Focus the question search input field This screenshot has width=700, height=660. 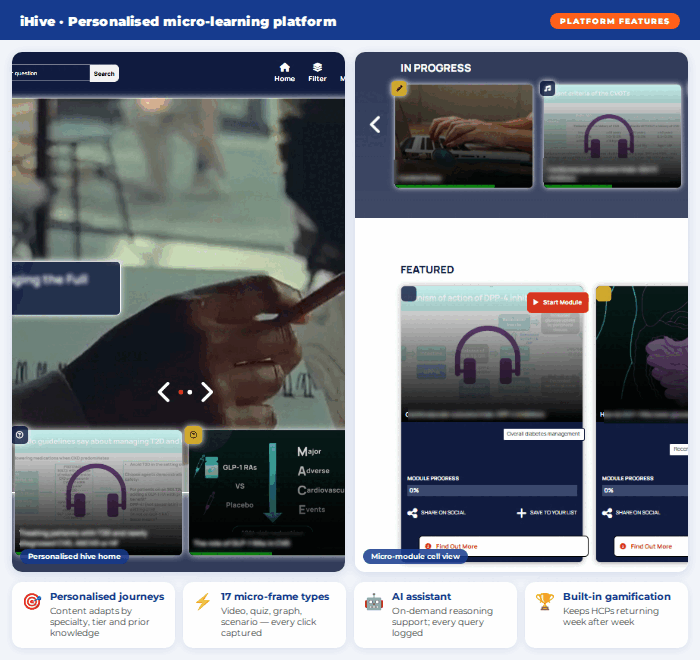[x=51, y=73]
